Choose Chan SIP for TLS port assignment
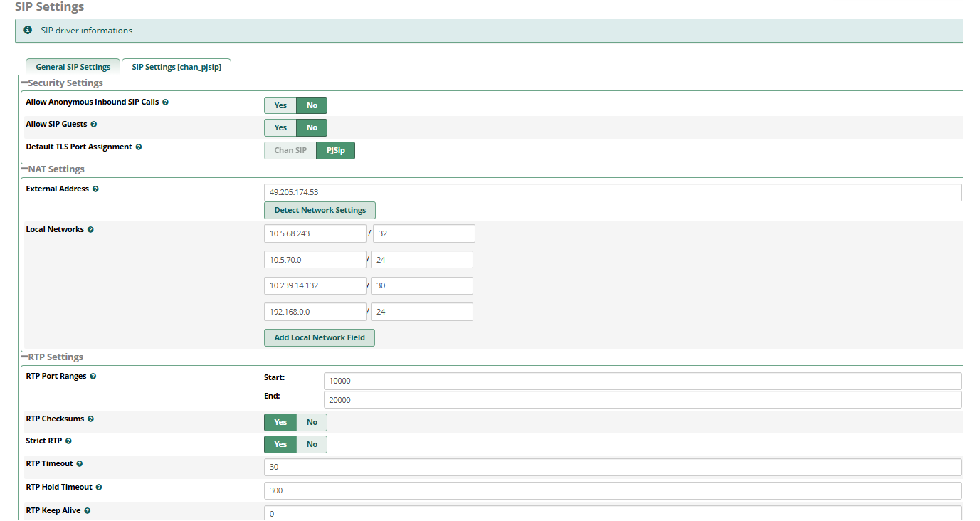This screenshot has height=521, width=980. point(290,150)
